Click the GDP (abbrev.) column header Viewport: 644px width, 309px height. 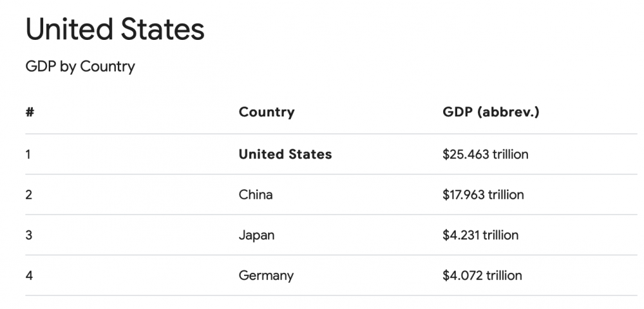tap(491, 112)
